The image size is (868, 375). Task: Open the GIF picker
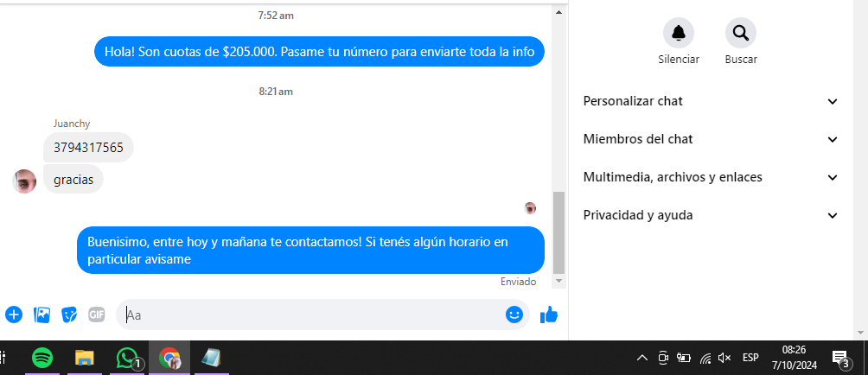96,315
